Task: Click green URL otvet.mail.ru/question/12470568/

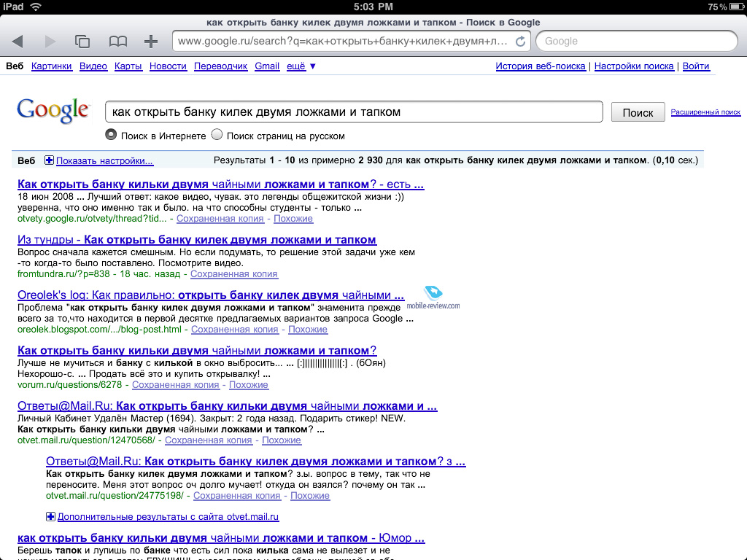Action: point(86,440)
